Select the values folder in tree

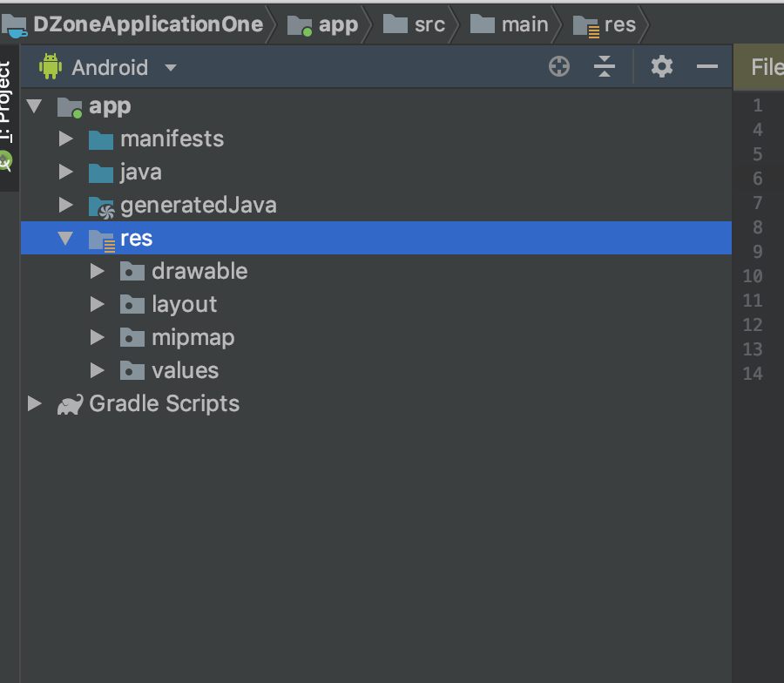pyautogui.click(x=185, y=371)
